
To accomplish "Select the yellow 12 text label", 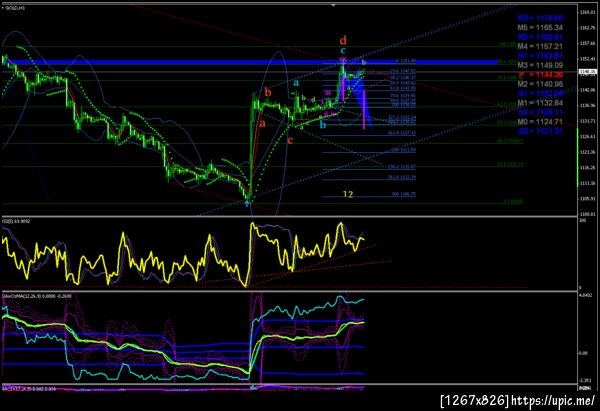I will click(348, 194).
